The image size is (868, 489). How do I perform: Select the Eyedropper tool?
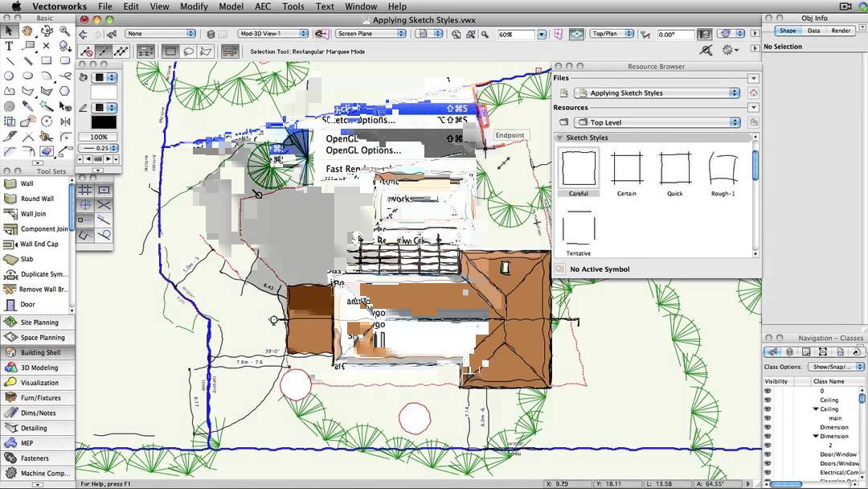(x=27, y=106)
